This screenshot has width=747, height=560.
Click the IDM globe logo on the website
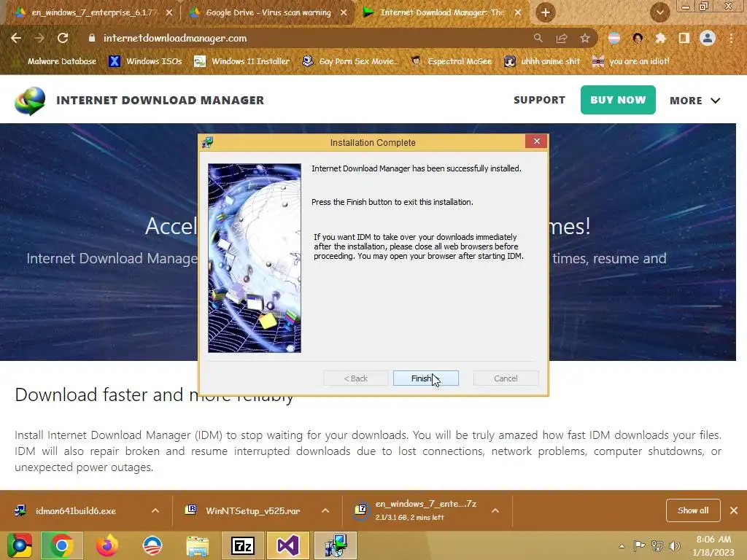point(29,101)
